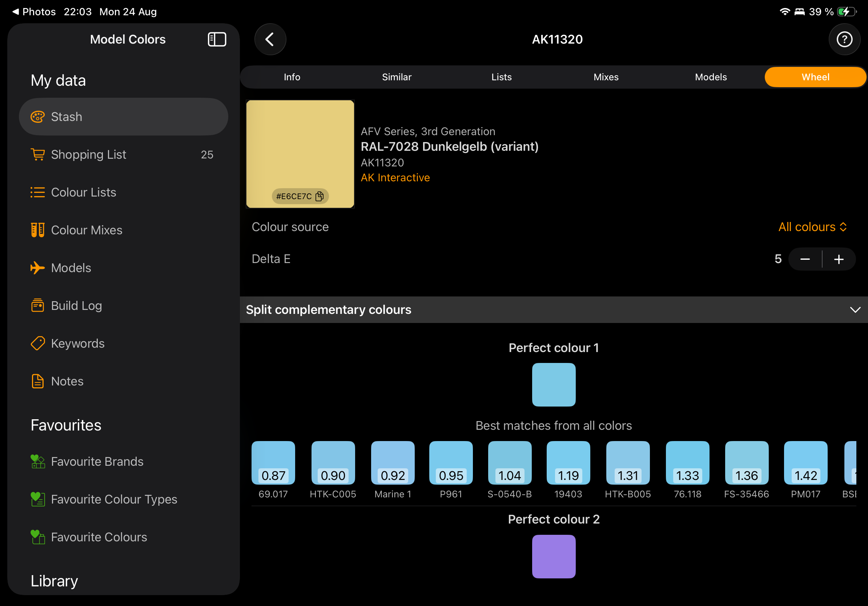Viewport: 868px width, 606px height.
Task: Open the Colour Mixes test tubes icon
Action: 37,230
